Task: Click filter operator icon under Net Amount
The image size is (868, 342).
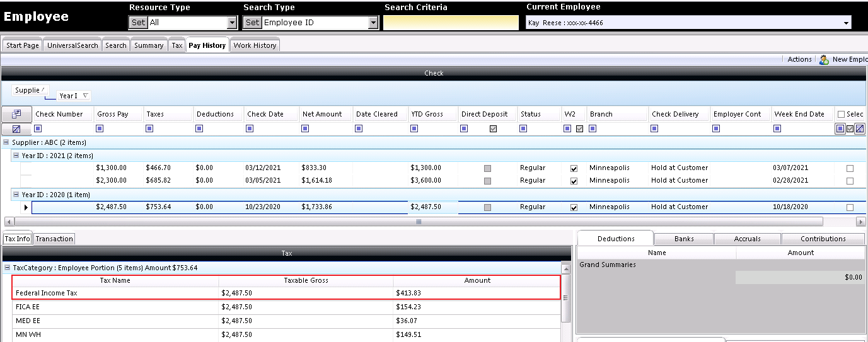Action: (x=305, y=128)
